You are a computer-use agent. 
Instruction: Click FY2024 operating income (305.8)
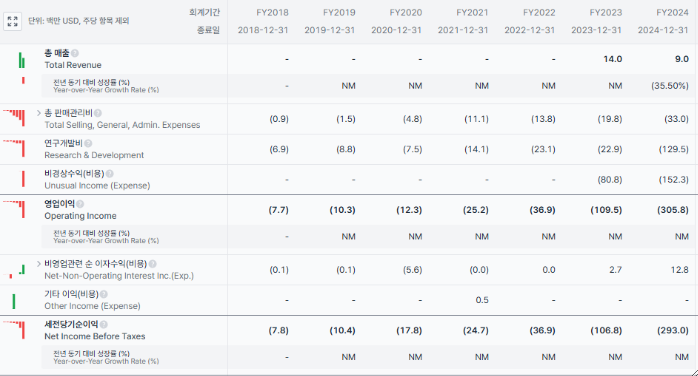coord(673,210)
